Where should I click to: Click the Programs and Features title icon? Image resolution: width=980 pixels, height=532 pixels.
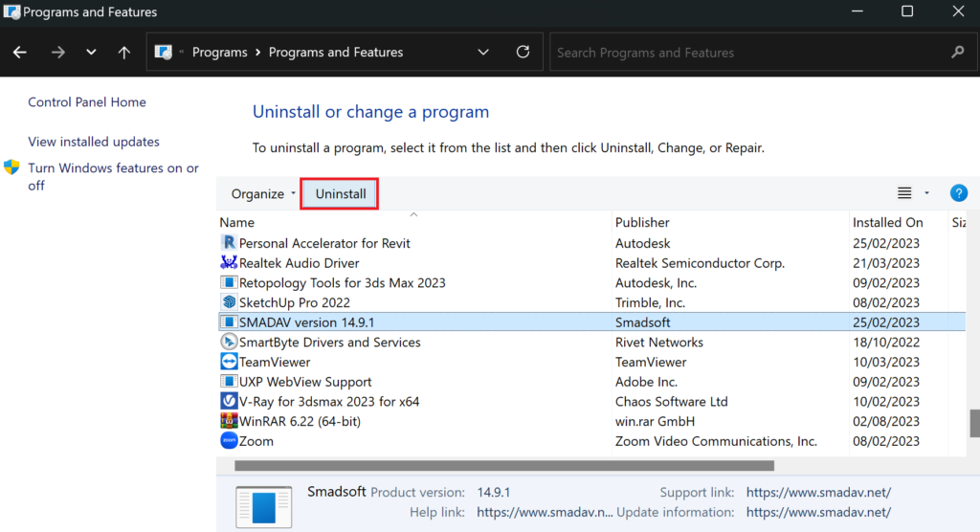tap(11, 11)
